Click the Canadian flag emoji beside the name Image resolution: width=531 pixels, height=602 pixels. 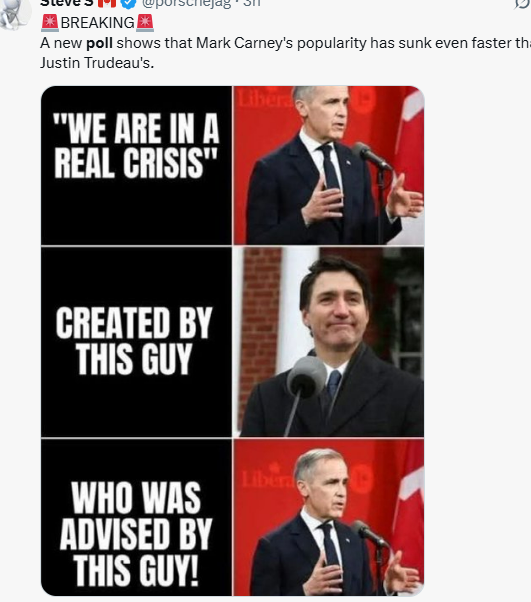107,3
